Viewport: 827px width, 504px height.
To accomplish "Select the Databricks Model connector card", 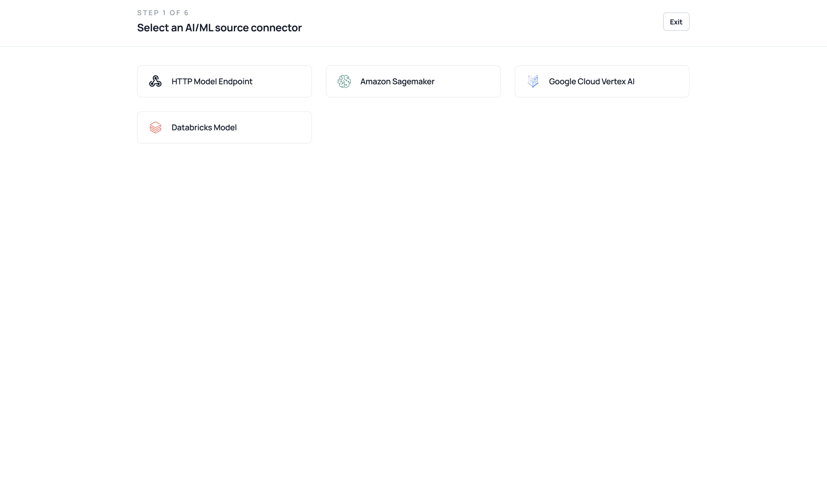I will coord(225,127).
